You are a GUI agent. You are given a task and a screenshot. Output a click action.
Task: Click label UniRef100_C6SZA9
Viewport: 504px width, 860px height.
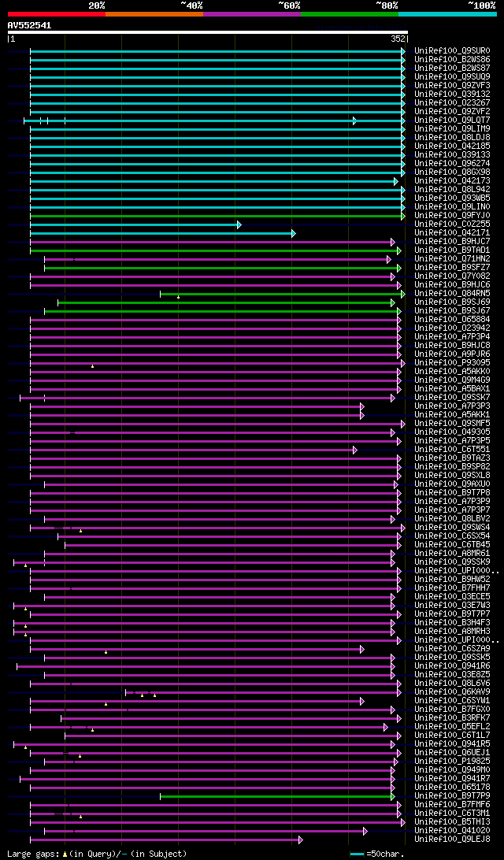tap(453, 648)
